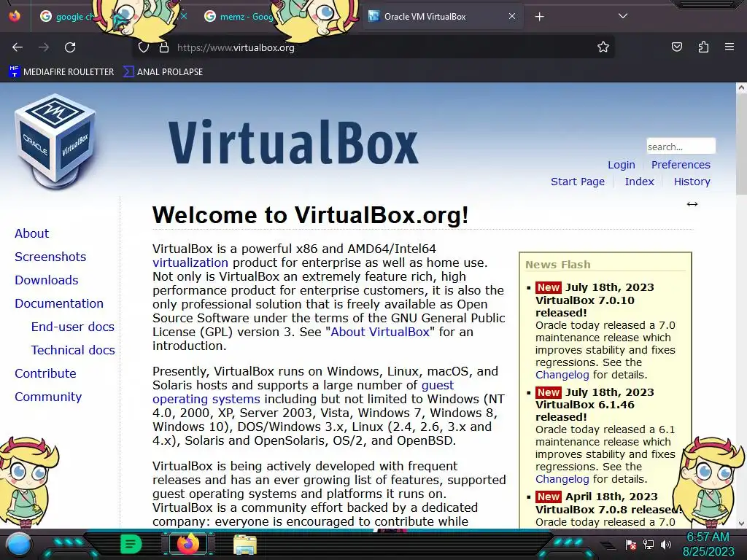Close the Oracle VM VirtualBox tab
This screenshot has height=560, width=747.
click(511, 16)
